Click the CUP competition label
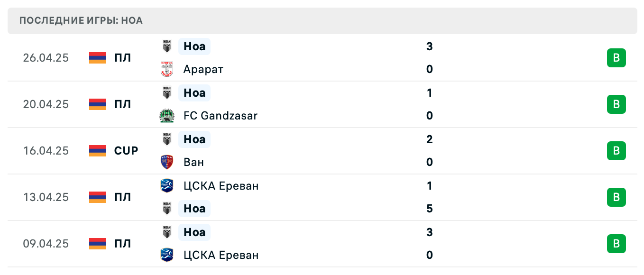Viewport: 644px width, 275px height. tap(126, 151)
